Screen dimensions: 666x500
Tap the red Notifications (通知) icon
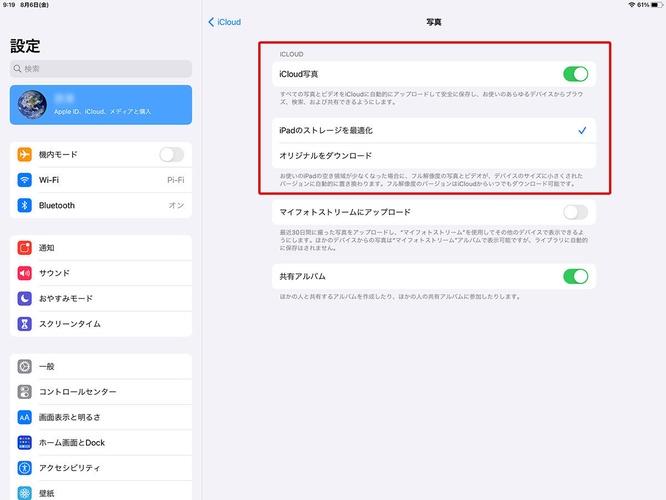[x=25, y=248]
